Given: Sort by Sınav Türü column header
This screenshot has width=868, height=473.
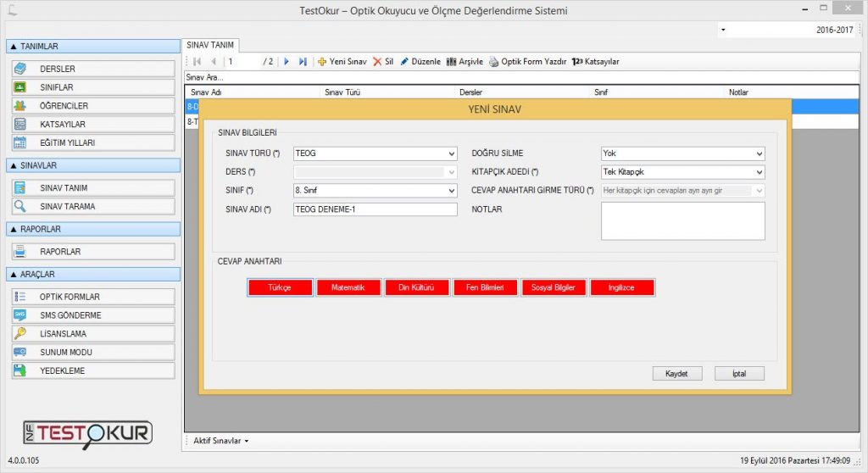Looking at the screenshot, I should (x=387, y=92).
